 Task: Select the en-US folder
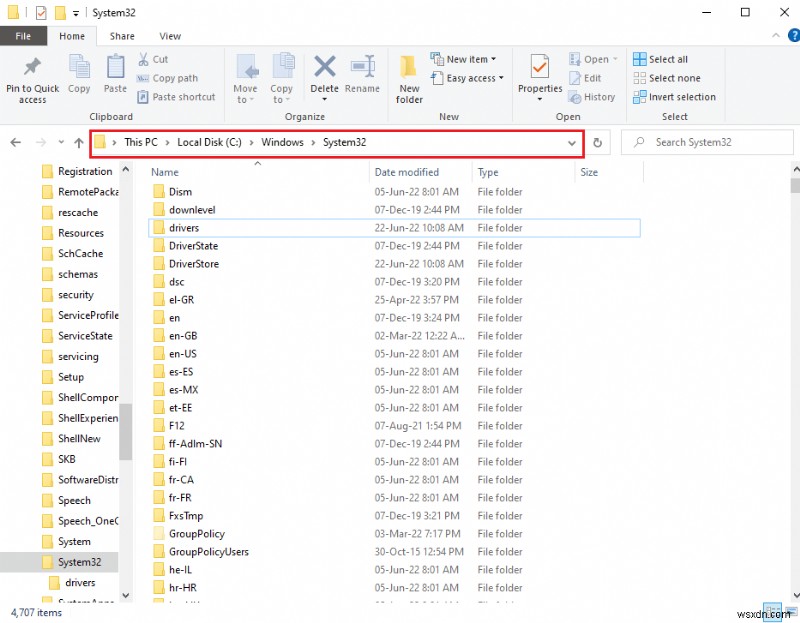pos(183,354)
